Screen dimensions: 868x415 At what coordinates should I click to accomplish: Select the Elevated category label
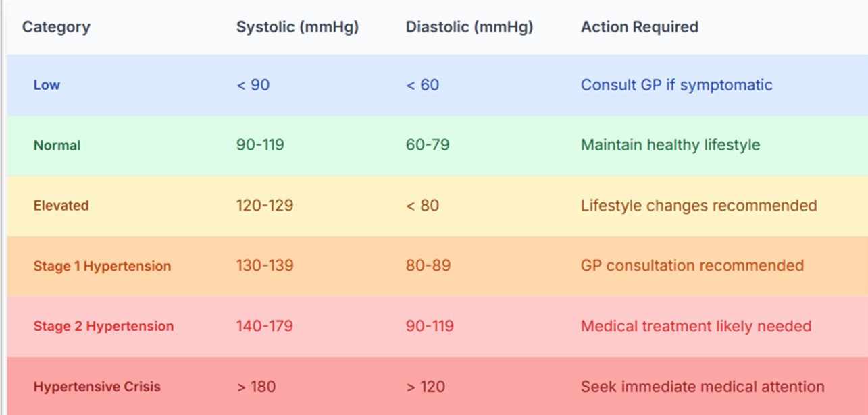61,205
